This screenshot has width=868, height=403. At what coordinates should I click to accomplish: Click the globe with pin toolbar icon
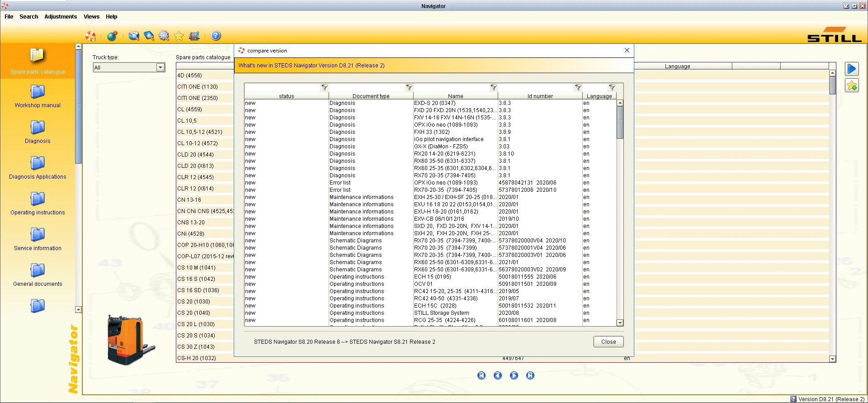[112, 36]
